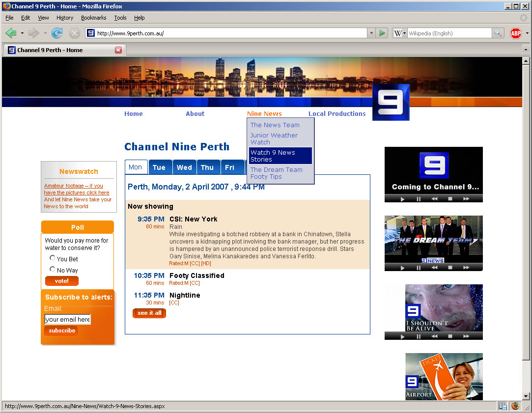
Task: Click the Firefox icon in status bar
Action: pos(515,406)
